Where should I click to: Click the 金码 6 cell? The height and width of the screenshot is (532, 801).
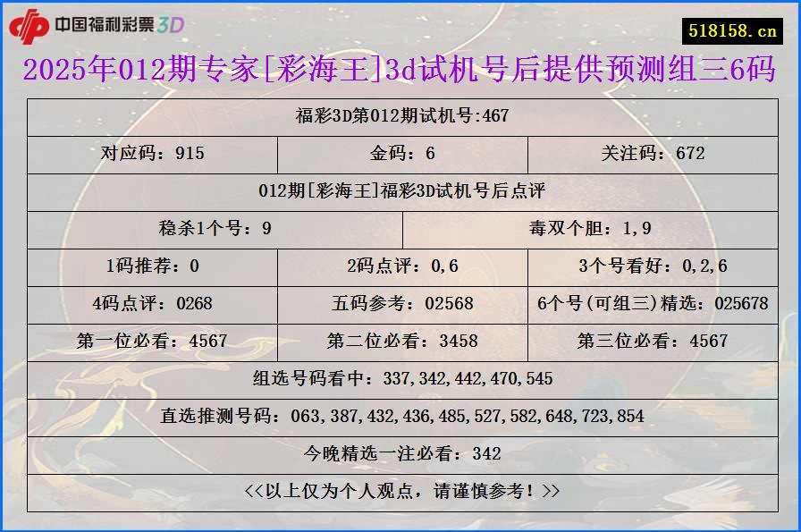click(400, 154)
